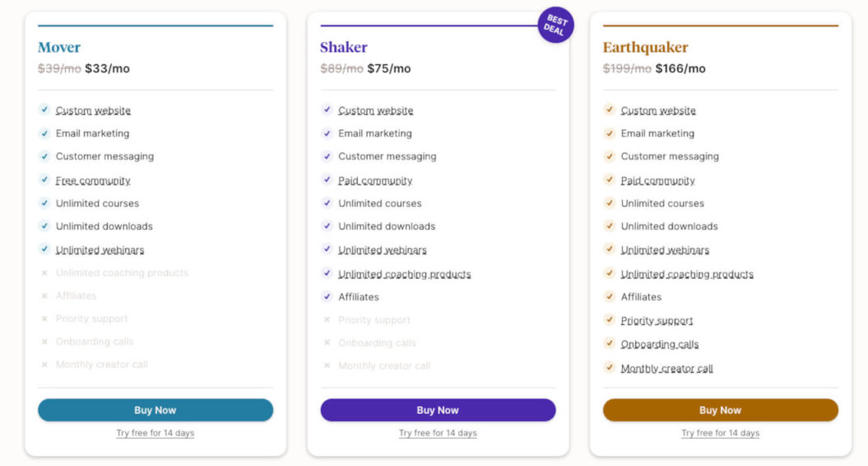Click the Earthquaker plan title

[645, 47]
